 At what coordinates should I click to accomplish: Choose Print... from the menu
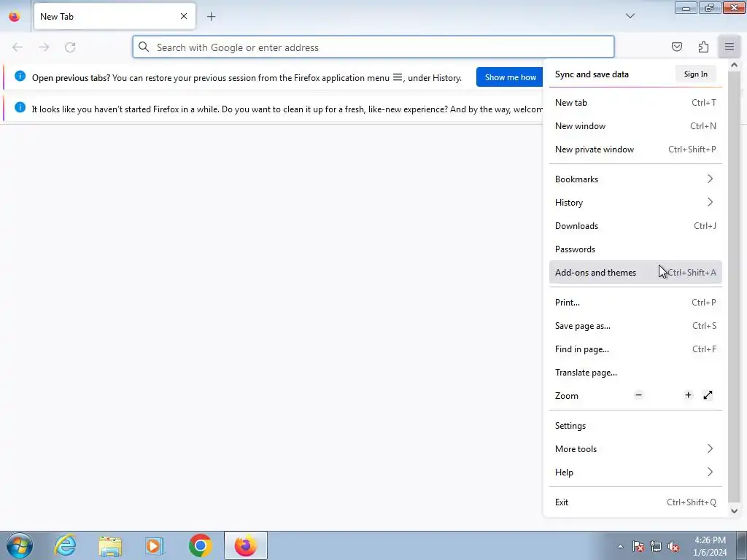point(635,303)
